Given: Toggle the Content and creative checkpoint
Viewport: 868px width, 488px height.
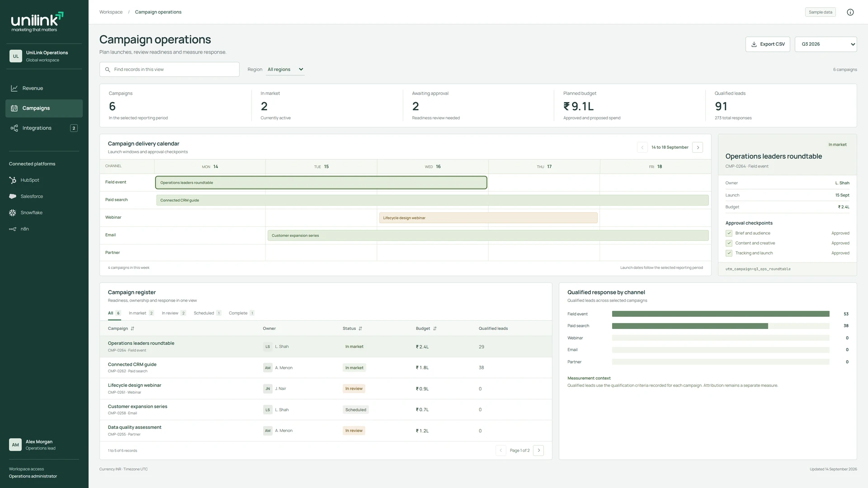Looking at the screenshot, I should coord(729,243).
